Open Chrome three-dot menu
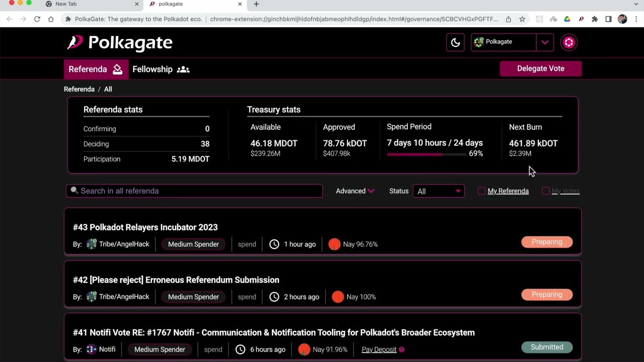 (636, 19)
